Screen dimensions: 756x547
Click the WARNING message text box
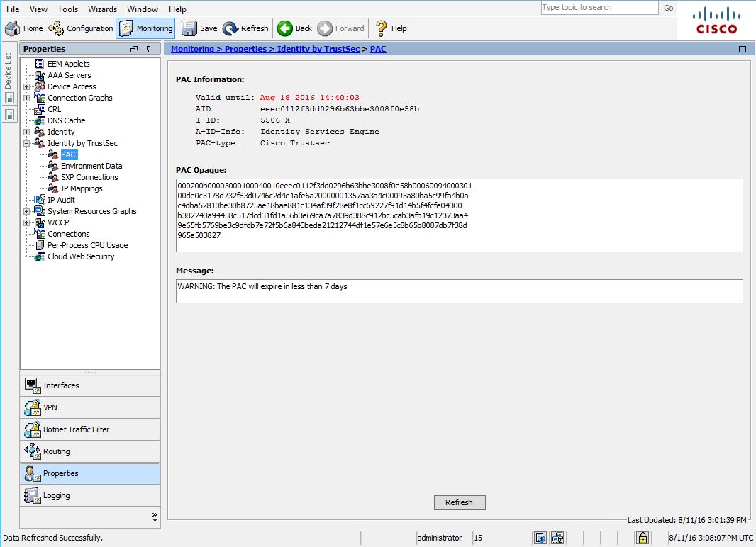click(x=459, y=291)
